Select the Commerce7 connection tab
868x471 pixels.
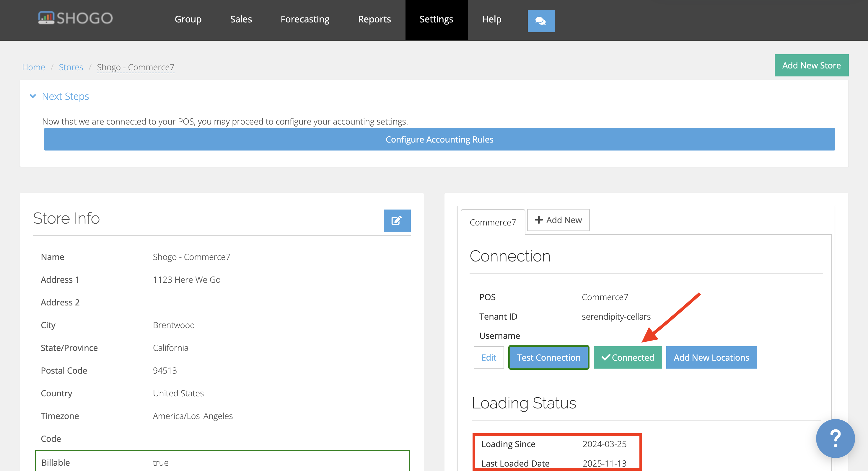pyautogui.click(x=492, y=222)
